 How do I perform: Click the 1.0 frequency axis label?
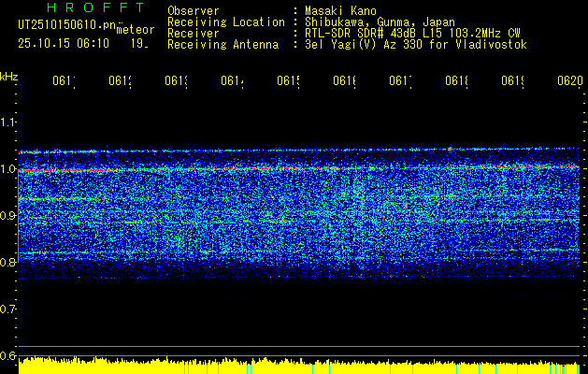(x=7, y=169)
